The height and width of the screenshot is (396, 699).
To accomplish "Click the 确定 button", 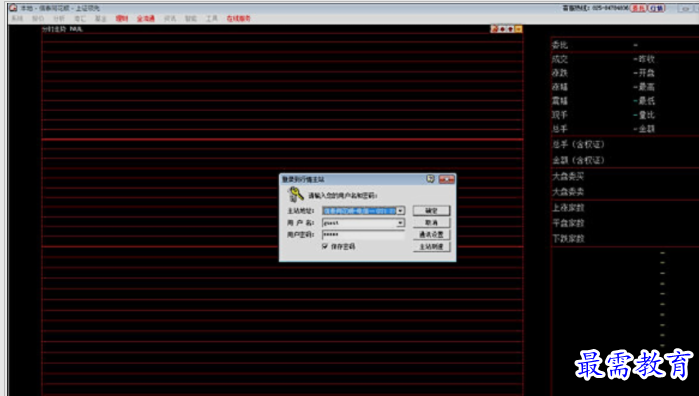I will click(x=431, y=210).
